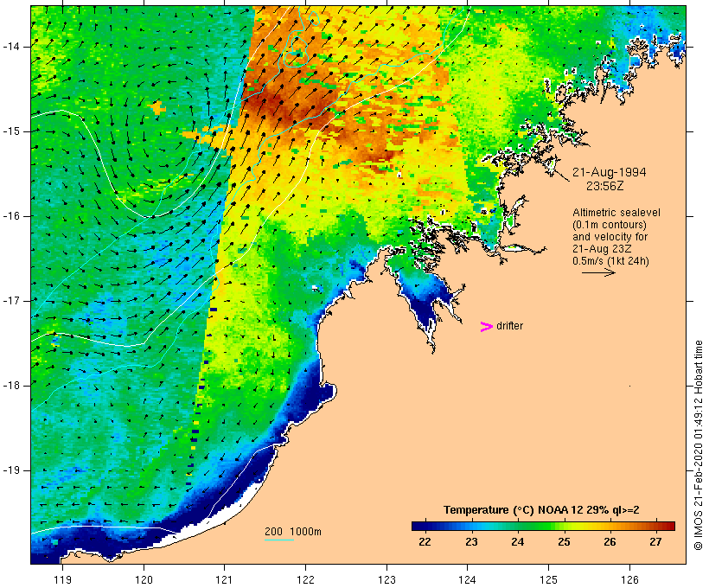709x588 pixels.
Task: Click the cyan 200m contour legend line
Action: 279,540
